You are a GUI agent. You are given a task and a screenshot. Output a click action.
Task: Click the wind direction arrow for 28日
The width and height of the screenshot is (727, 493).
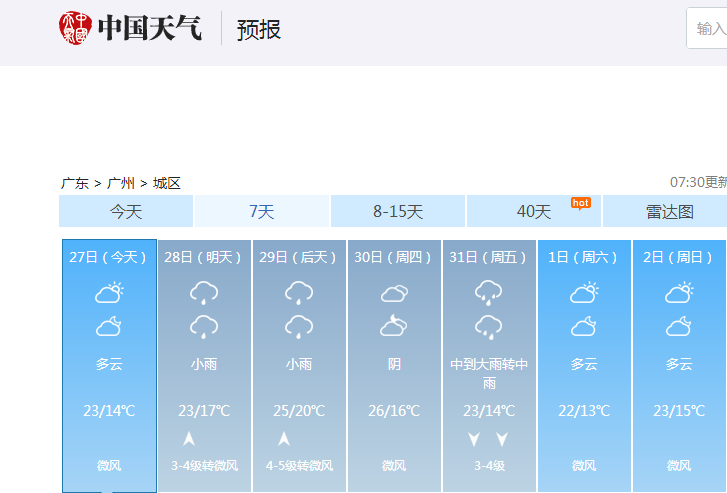189,438
